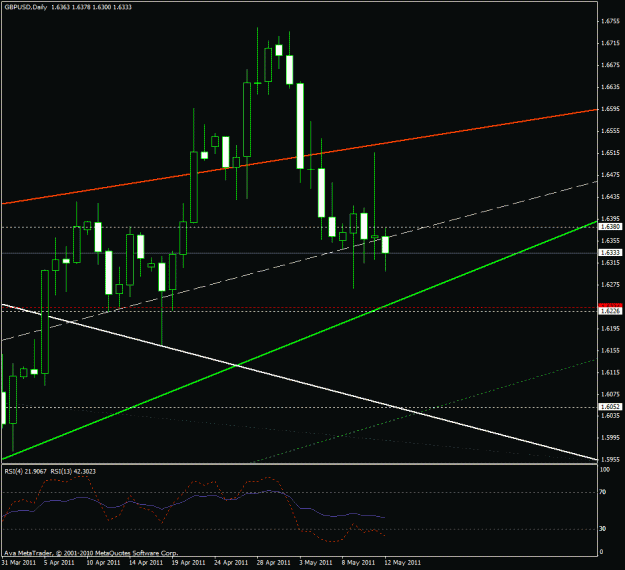625x570 pixels.
Task: Click the 1.6435 price axis label
Action: pos(611,197)
